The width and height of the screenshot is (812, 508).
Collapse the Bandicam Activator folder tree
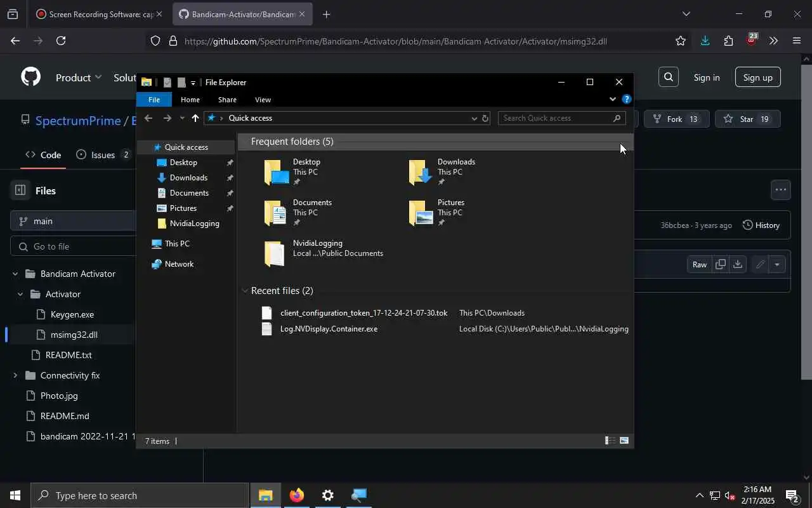coord(15,274)
